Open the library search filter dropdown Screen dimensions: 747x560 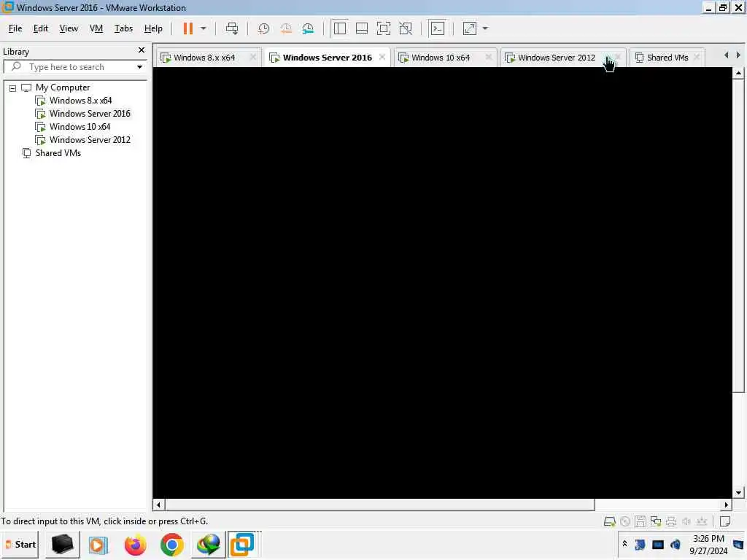click(139, 67)
